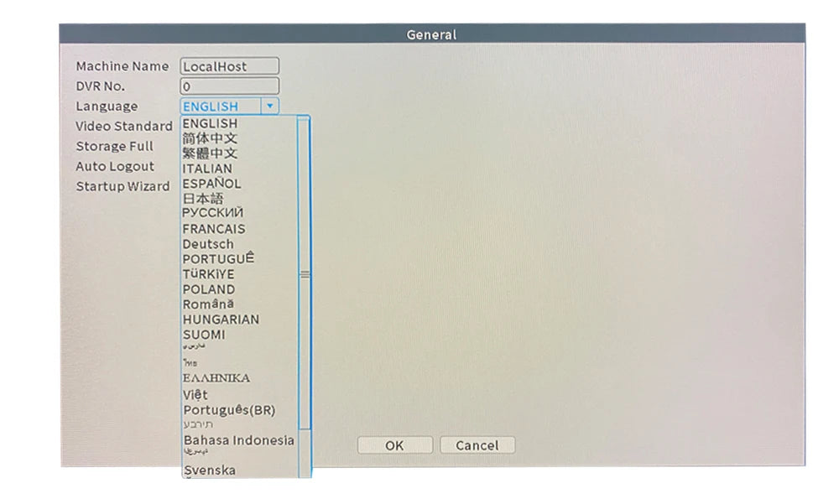Viewport: 839px width, 504px height.
Task: Choose ΕΛΛΗΝΙΚΑ from the language list
Action: pyautogui.click(x=216, y=378)
